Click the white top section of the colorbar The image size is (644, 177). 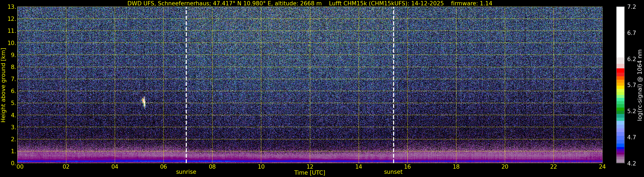click(620, 32)
